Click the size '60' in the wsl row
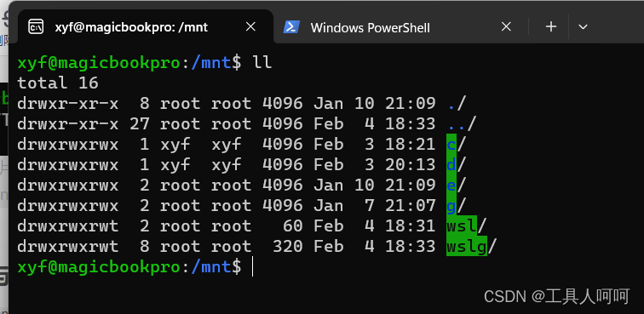This screenshot has height=314, width=644. [x=293, y=226]
